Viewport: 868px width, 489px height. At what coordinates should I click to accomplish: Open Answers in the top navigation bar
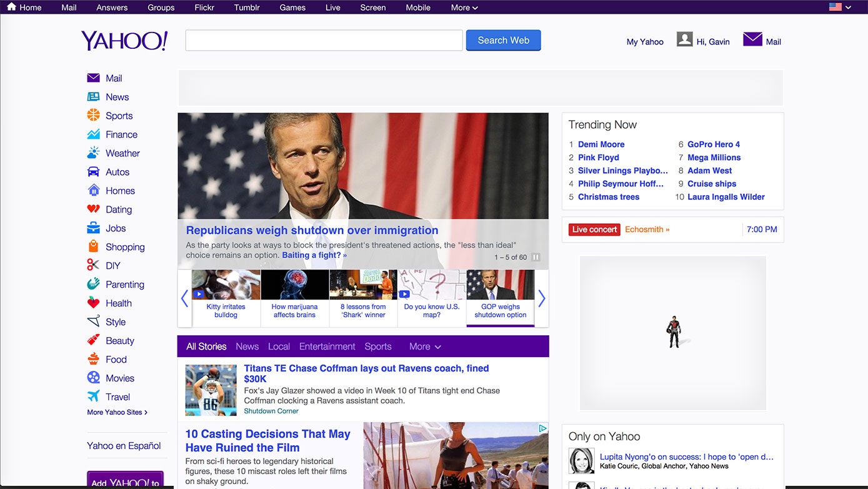(112, 8)
